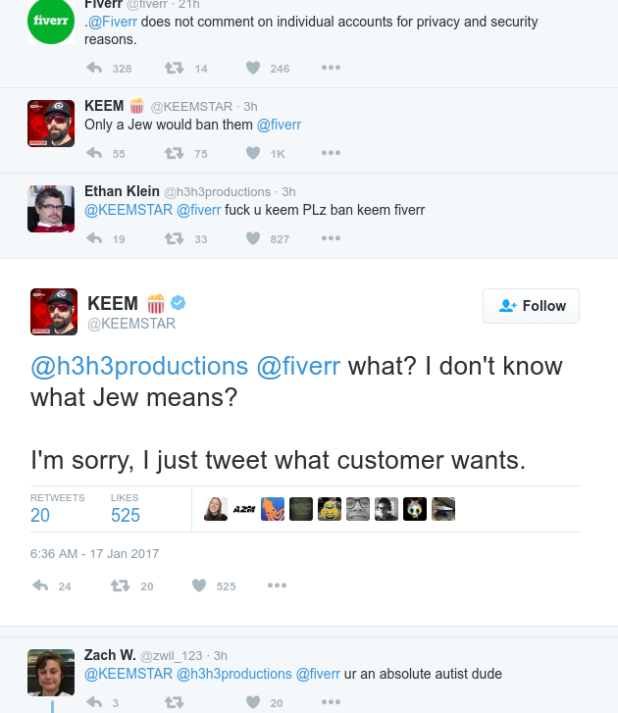
Task: Like Fiverr's privacy statement tweet
Action: 253,68
